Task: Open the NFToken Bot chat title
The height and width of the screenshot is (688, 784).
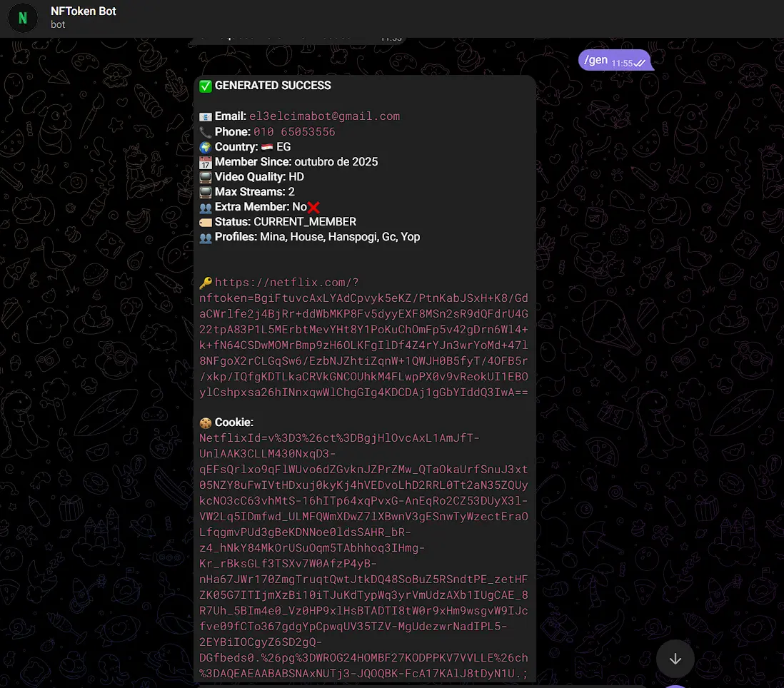Action: [83, 11]
